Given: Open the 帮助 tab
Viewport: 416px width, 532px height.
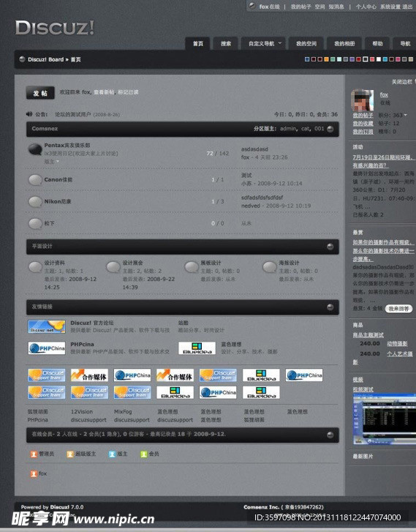Looking at the screenshot, I should [377, 43].
